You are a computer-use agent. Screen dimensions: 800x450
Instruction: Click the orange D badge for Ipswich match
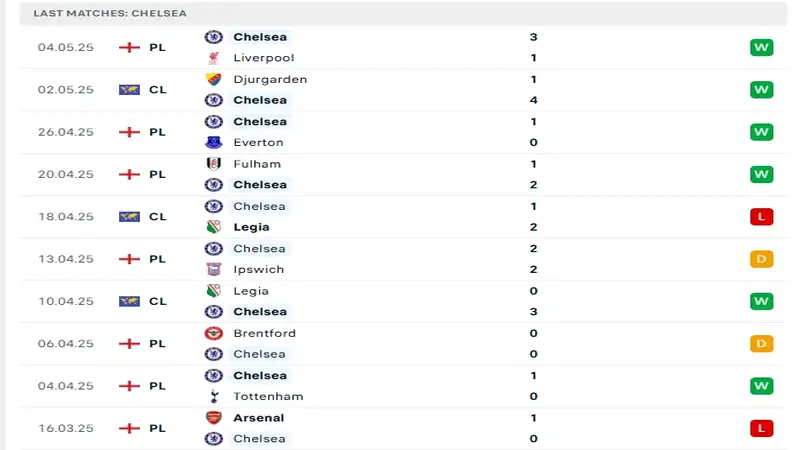761,259
